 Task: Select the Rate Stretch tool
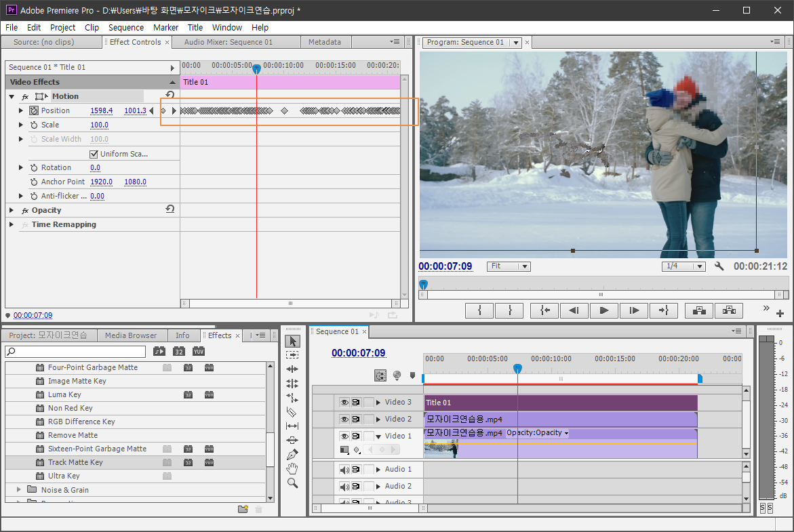click(x=292, y=397)
